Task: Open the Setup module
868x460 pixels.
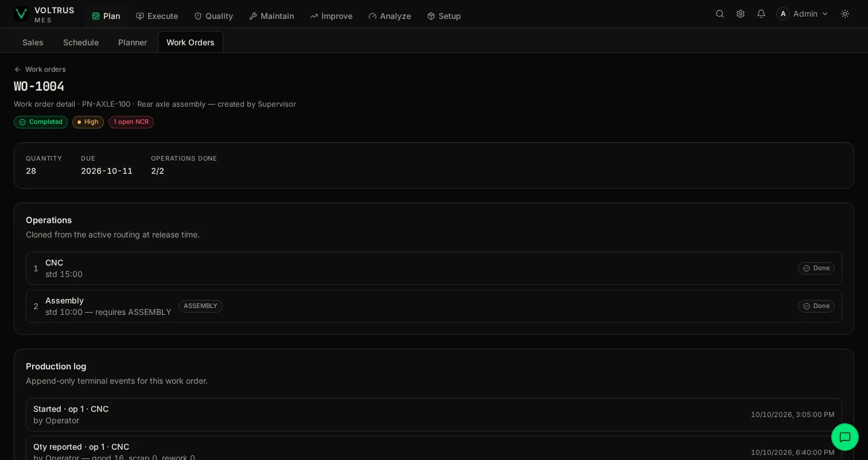Action: [444, 16]
